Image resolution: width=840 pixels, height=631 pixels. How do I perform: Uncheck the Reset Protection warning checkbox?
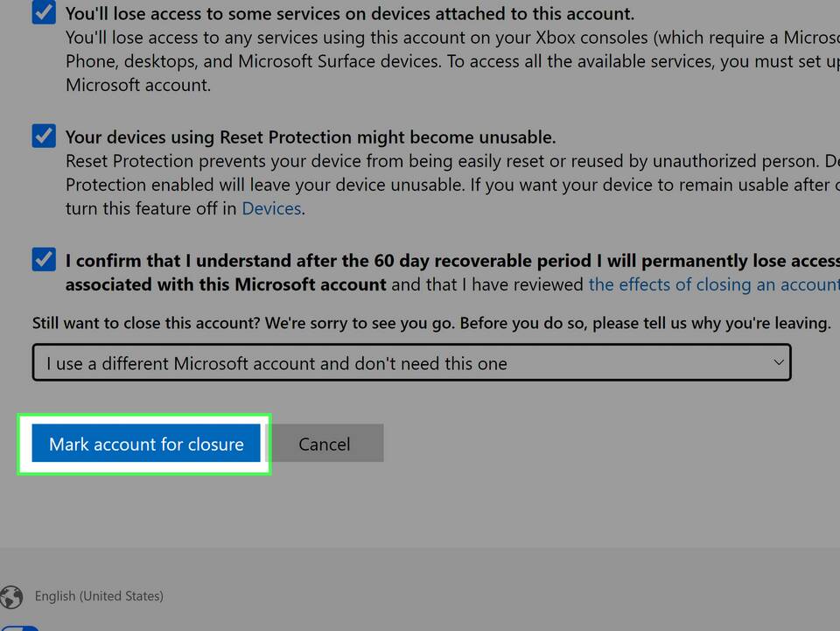point(44,137)
